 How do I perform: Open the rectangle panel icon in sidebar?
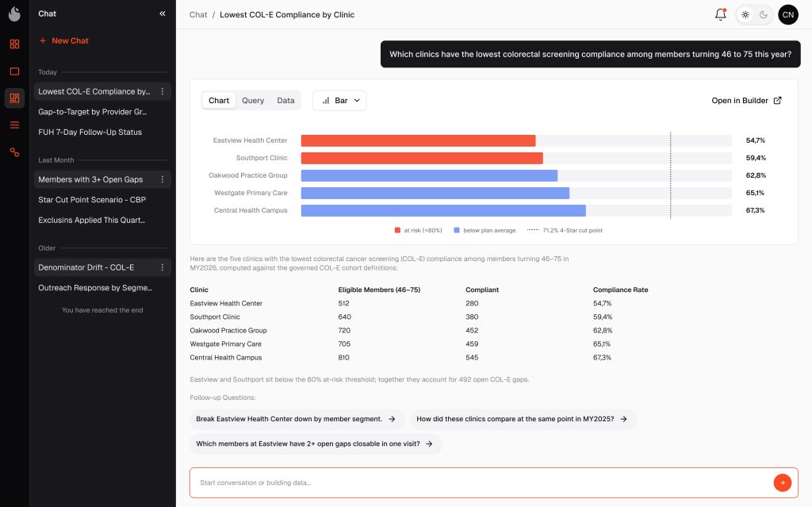[x=14, y=71]
